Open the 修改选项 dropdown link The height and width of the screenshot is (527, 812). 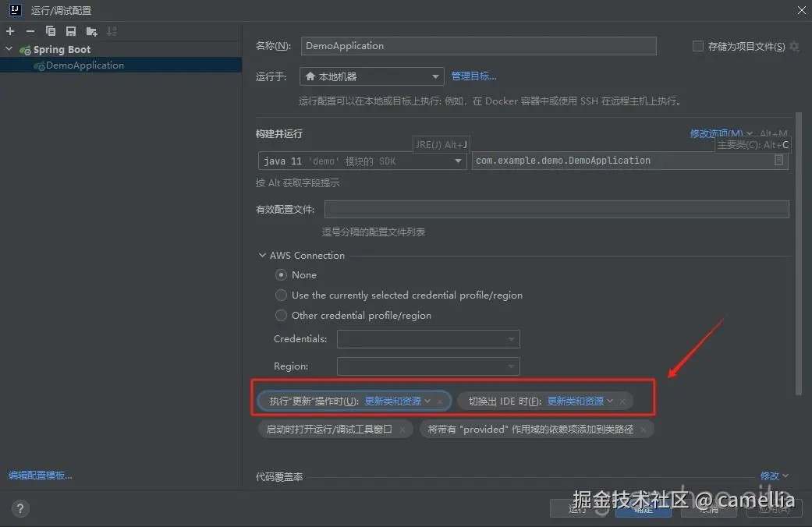tap(721, 133)
